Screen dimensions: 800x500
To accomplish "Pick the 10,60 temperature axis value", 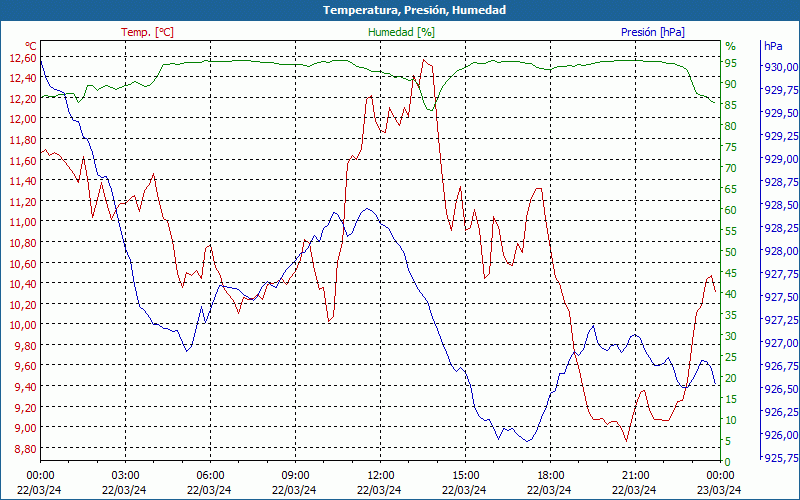I will pos(23,263).
